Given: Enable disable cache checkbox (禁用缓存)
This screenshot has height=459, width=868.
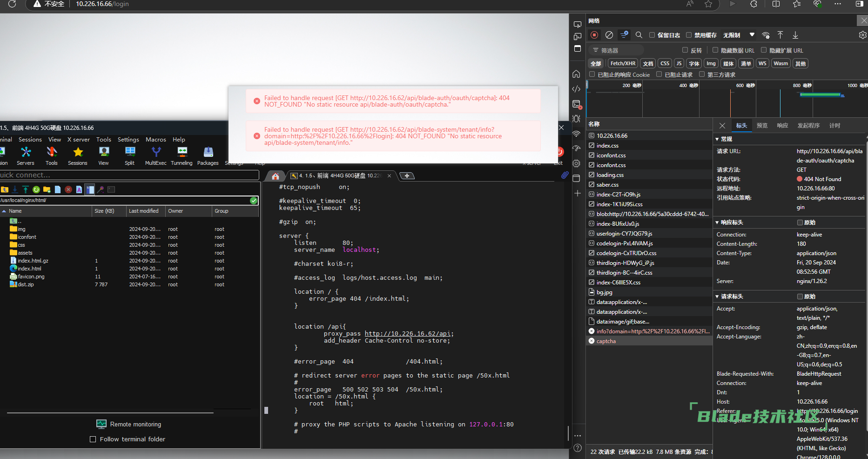Looking at the screenshot, I should [x=689, y=35].
